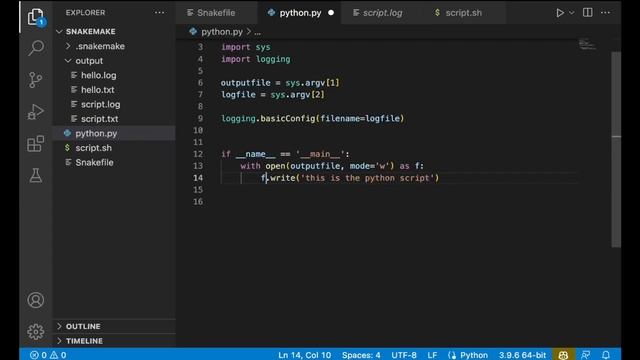Image resolution: width=640 pixels, height=360 pixels.
Task: Expand the TIMELINE panel
Action: 114,341
